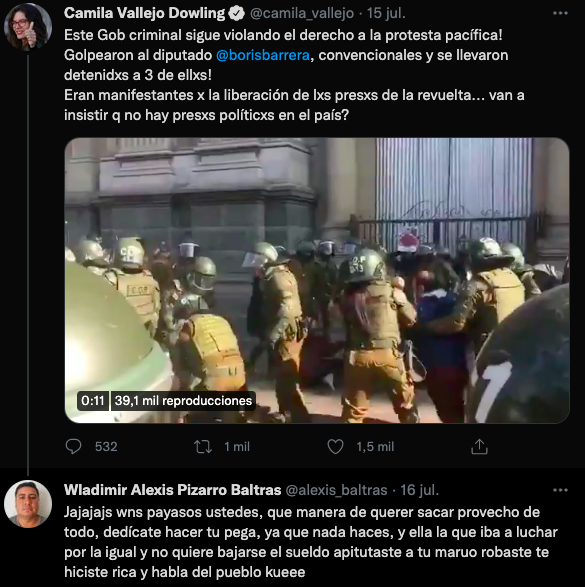Like the tweet with the heart icon
The height and width of the screenshot is (587, 585).
point(335,447)
